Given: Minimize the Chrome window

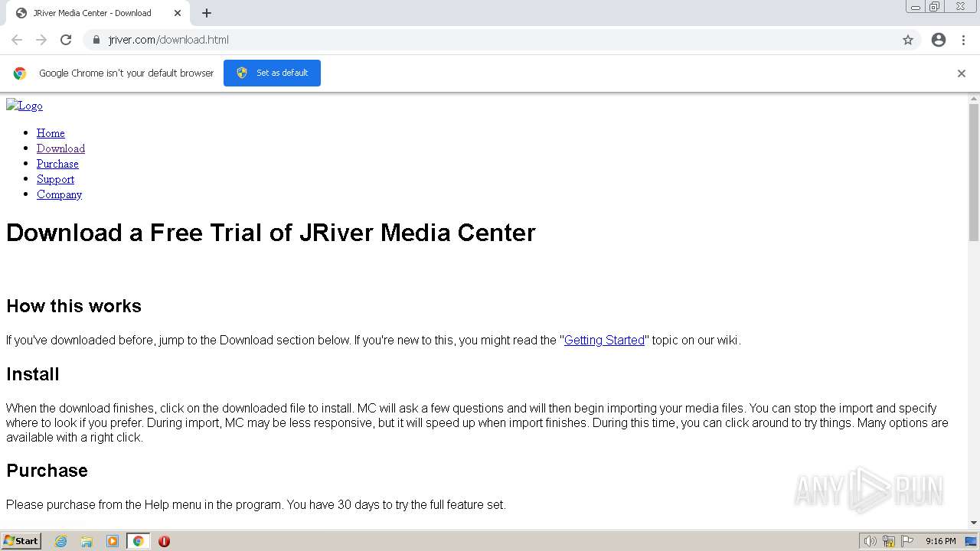Looking at the screenshot, I should (x=916, y=7).
